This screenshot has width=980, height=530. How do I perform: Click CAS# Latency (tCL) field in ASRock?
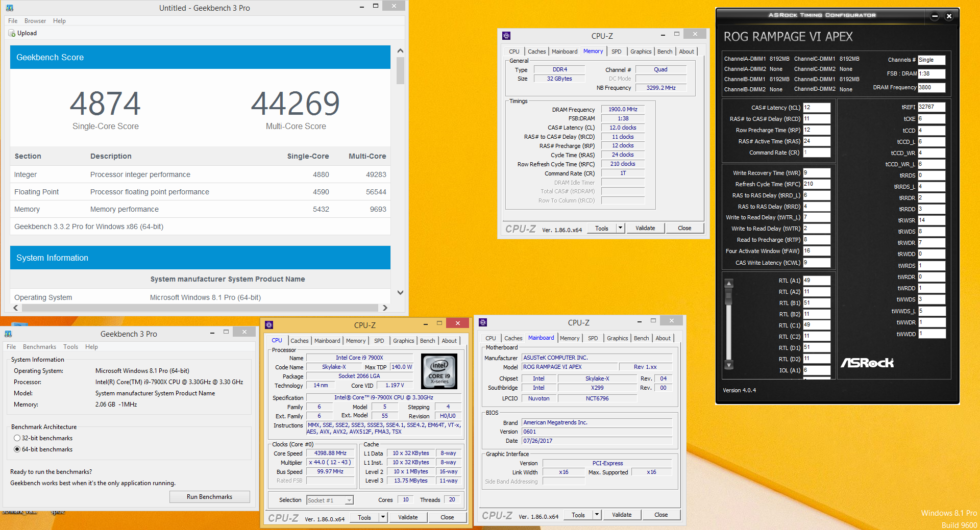pos(817,108)
